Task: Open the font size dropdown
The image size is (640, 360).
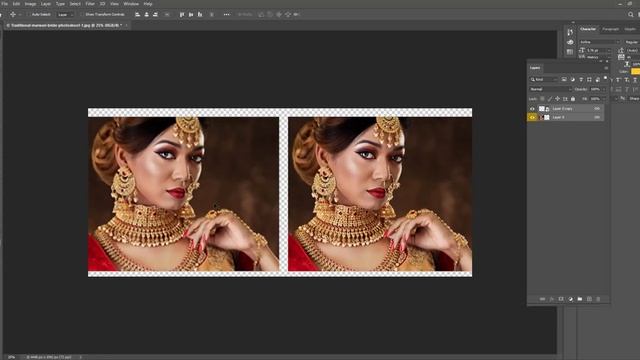Action: (599, 50)
